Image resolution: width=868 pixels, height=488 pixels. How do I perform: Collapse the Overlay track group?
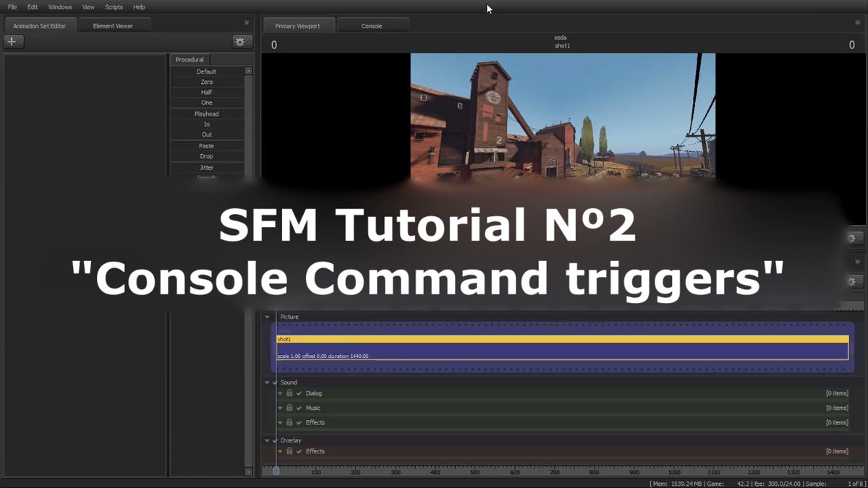point(267,440)
